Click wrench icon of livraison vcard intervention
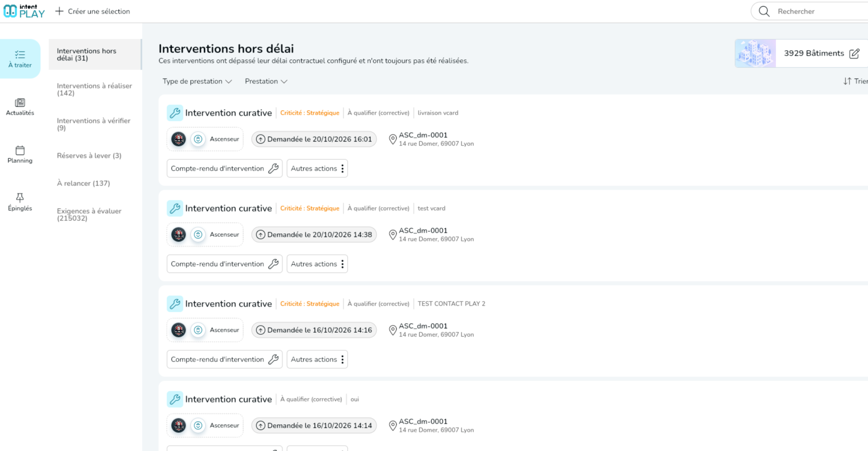This screenshot has width=868, height=451. tap(175, 113)
